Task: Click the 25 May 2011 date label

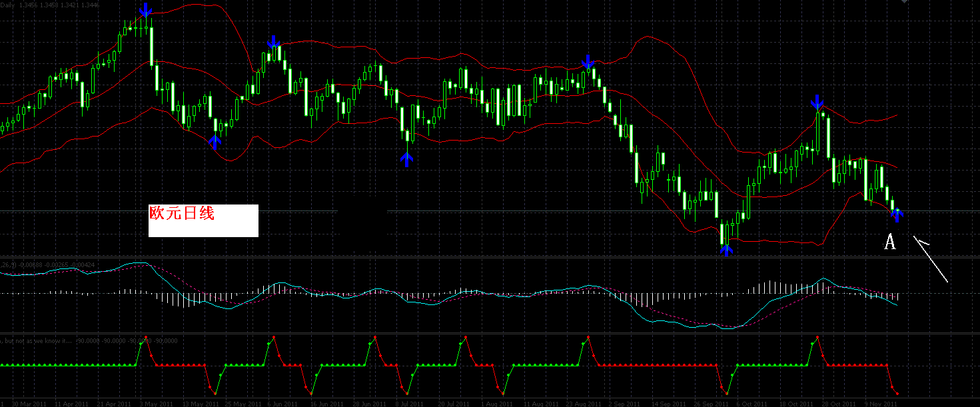Action: (243, 404)
